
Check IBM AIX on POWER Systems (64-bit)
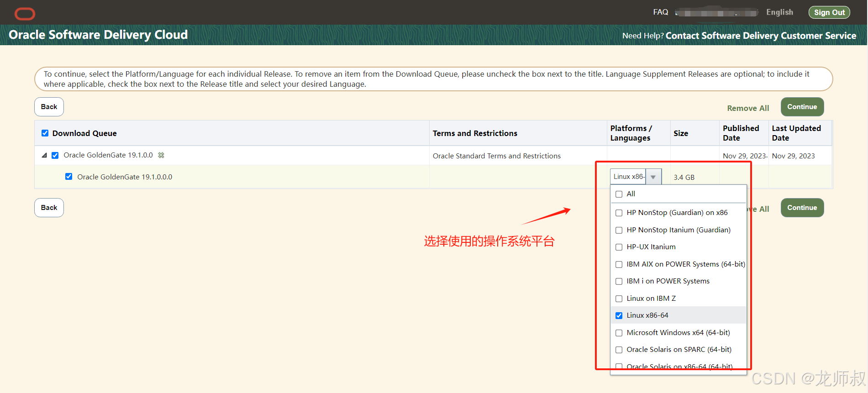(x=619, y=264)
